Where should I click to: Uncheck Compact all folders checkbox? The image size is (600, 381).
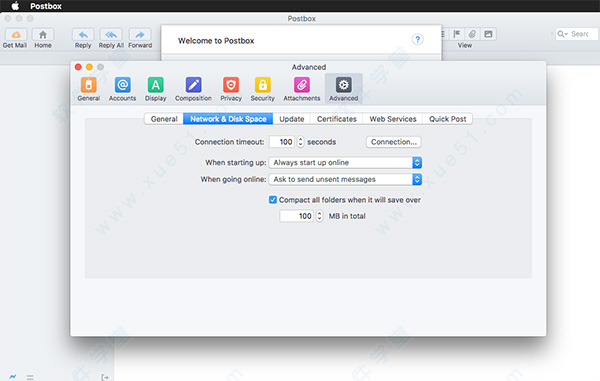(x=272, y=200)
